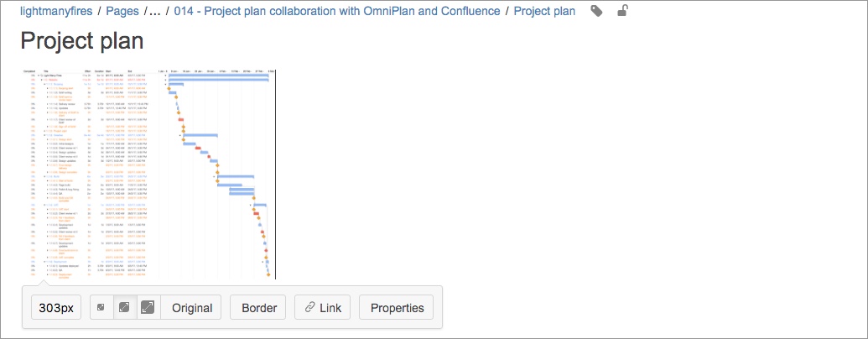The image size is (868, 339).
Task: Click the Gantt chart task list area
Action: [x=89, y=174]
